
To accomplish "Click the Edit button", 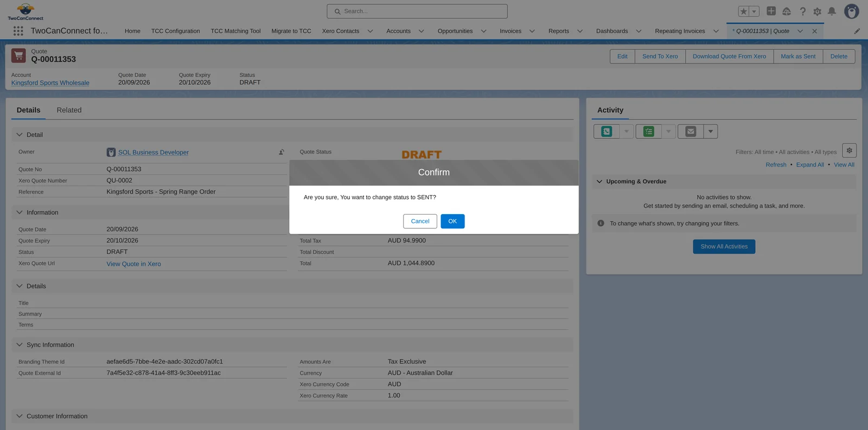I will pos(622,56).
